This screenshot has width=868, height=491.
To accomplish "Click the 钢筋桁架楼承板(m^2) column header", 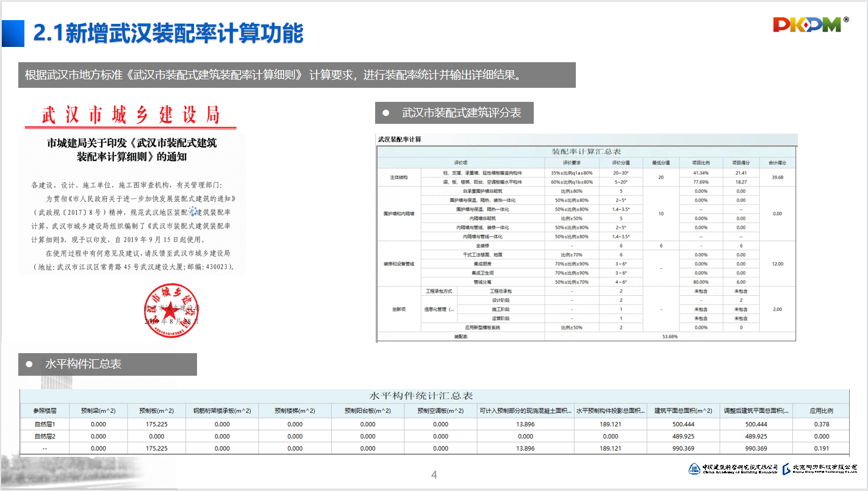I will 222,410.
